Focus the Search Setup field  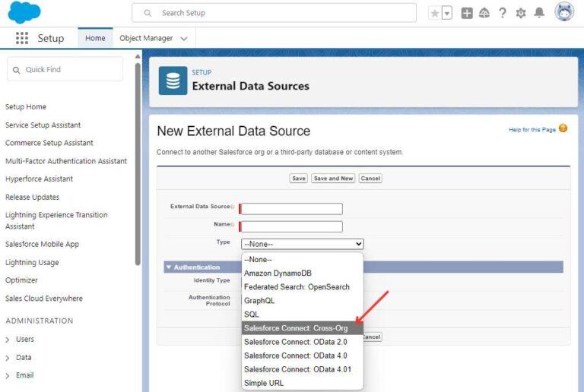274,13
